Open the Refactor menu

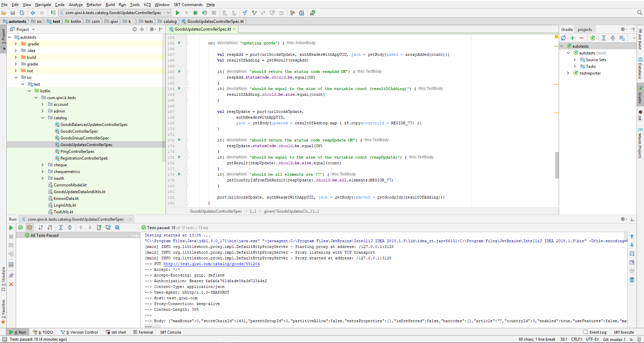point(94,4)
